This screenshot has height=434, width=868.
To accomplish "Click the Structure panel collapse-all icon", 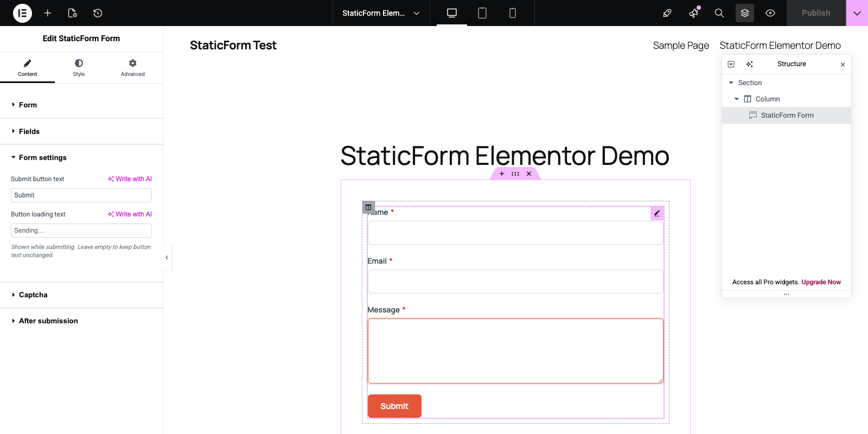I will [x=731, y=64].
